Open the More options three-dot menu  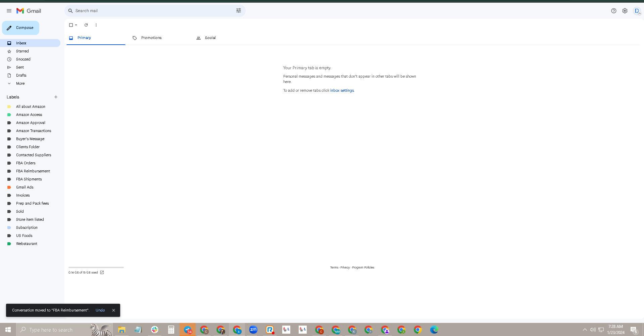(96, 25)
